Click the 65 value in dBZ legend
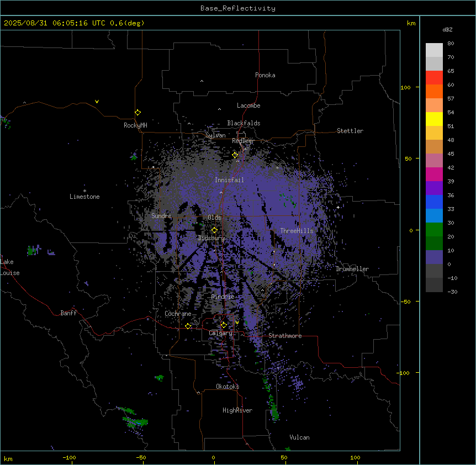This screenshot has width=476, height=465. coord(451,71)
